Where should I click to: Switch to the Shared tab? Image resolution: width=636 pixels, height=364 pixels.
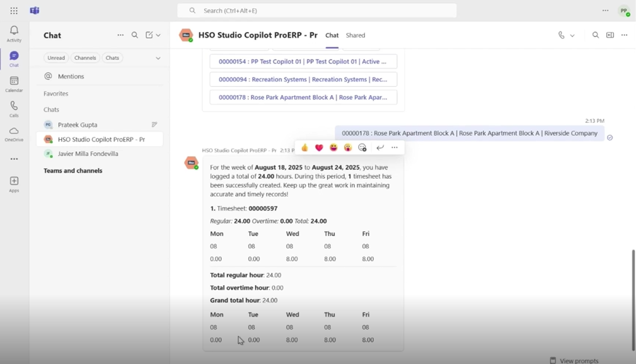click(356, 35)
